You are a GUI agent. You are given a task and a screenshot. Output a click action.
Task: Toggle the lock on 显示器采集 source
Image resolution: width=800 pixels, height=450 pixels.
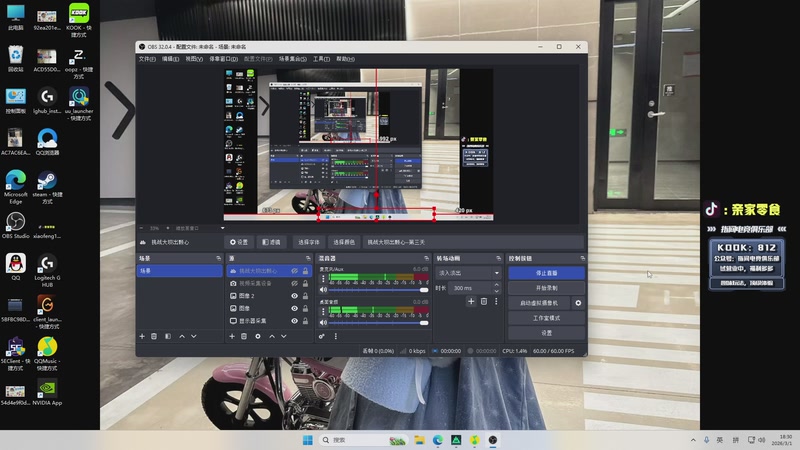(x=306, y=321)
